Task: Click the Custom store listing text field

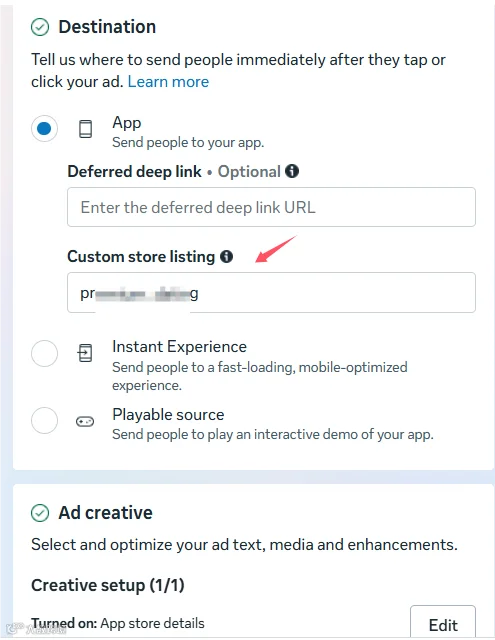Action: tap(271, 293)
